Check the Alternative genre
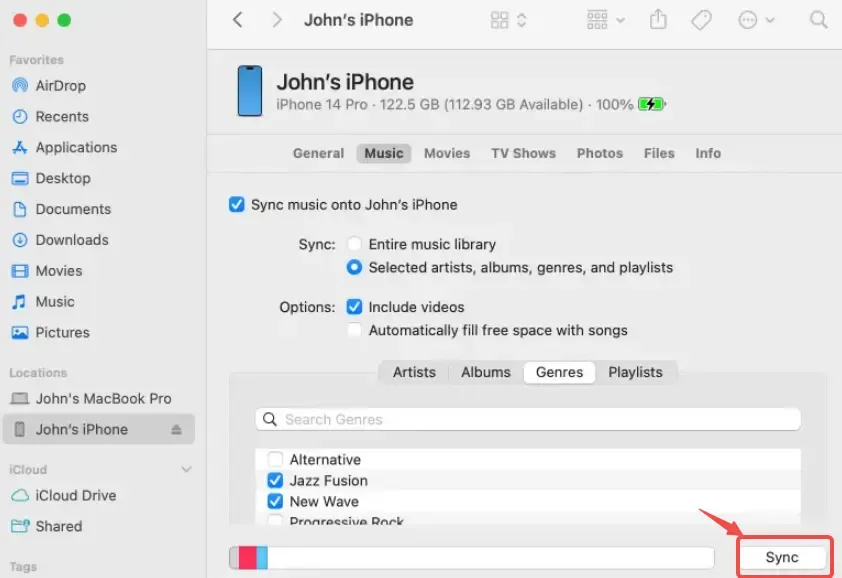 click(275, 460)
